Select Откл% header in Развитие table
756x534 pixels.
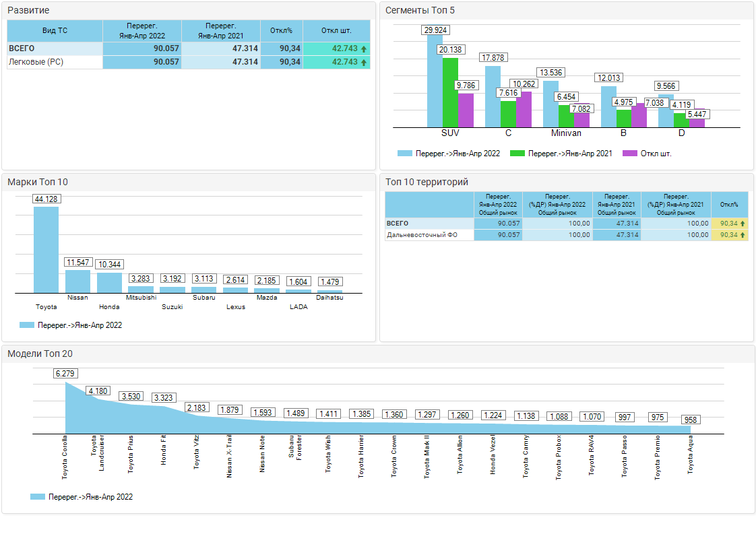281,31
